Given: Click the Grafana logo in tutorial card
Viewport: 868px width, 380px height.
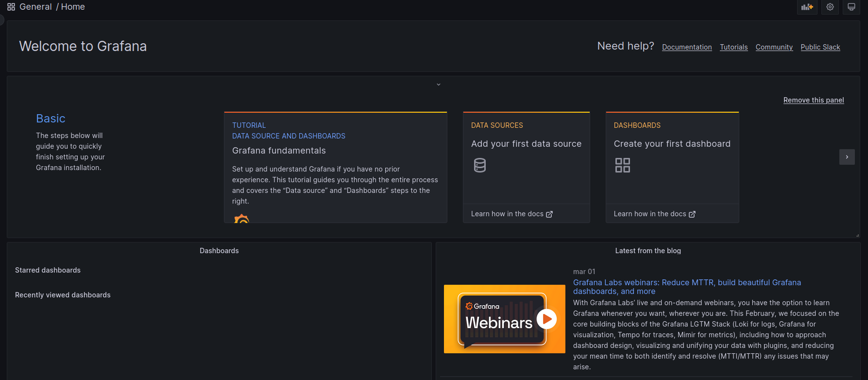Looking at the screenshot, I should point(241,219).
